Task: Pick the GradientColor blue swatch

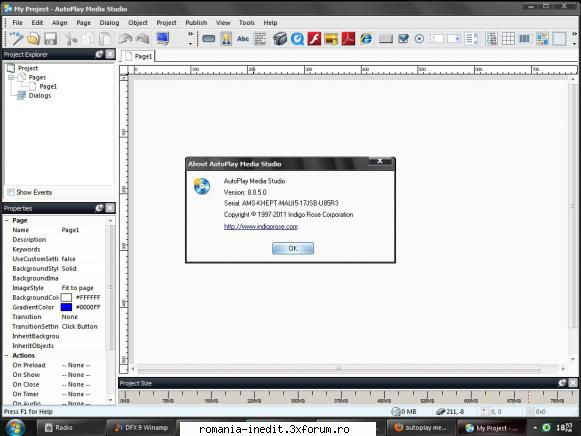Action: 66,307
